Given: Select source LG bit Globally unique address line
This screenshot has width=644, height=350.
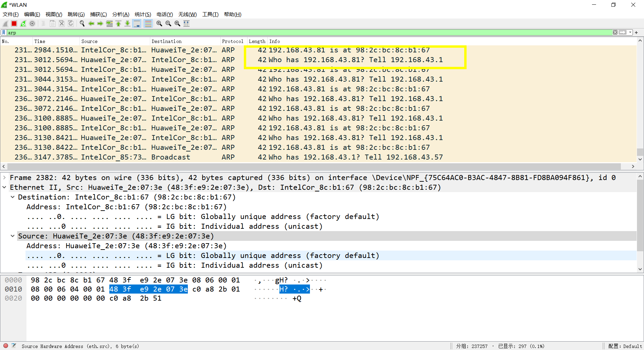Looking at the screenshot, I should [x=331, y=256].
